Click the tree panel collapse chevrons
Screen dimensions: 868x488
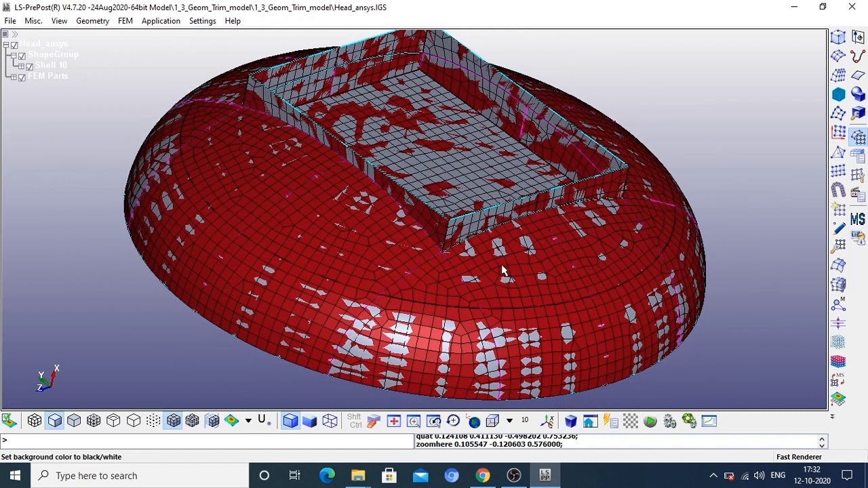14,34
